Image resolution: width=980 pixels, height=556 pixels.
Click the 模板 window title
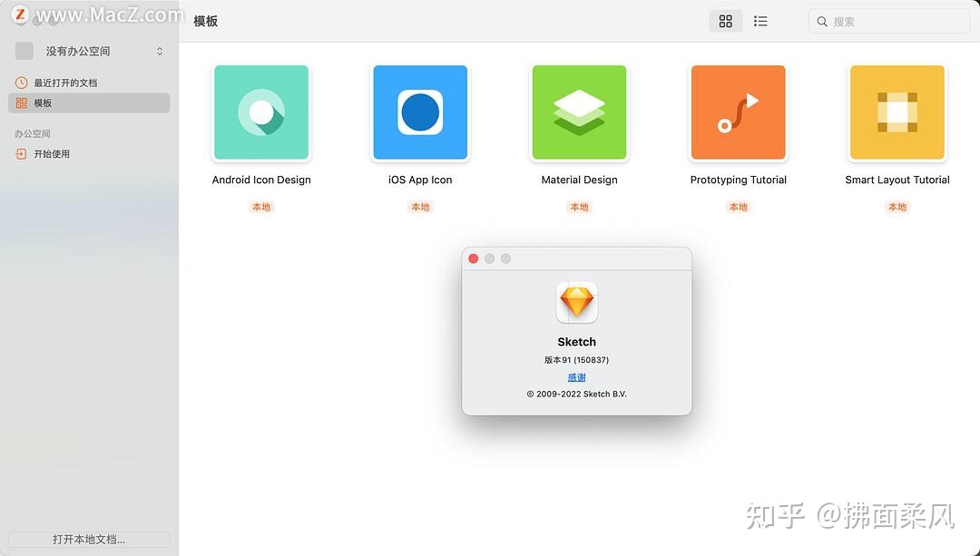206,21
